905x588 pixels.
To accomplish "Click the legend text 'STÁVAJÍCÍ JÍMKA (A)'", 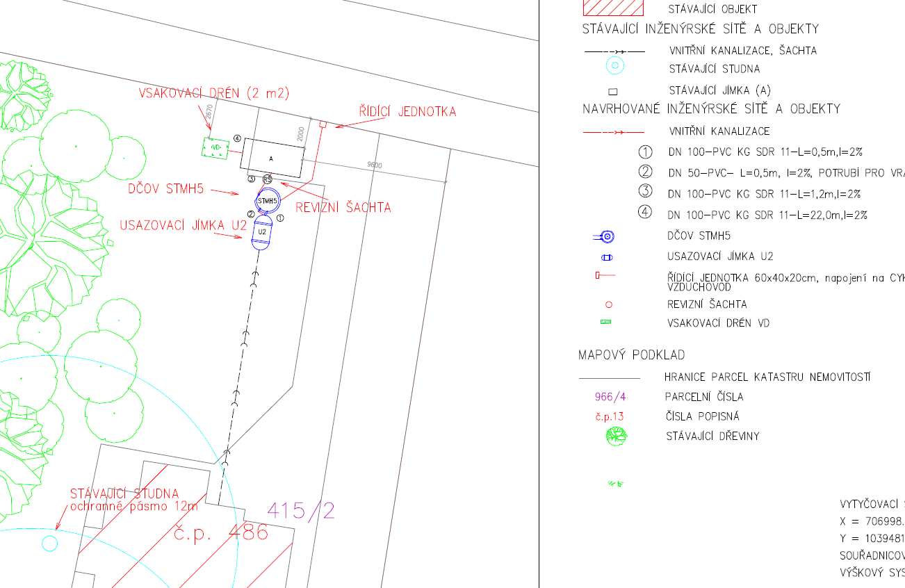I will [720, 90].
